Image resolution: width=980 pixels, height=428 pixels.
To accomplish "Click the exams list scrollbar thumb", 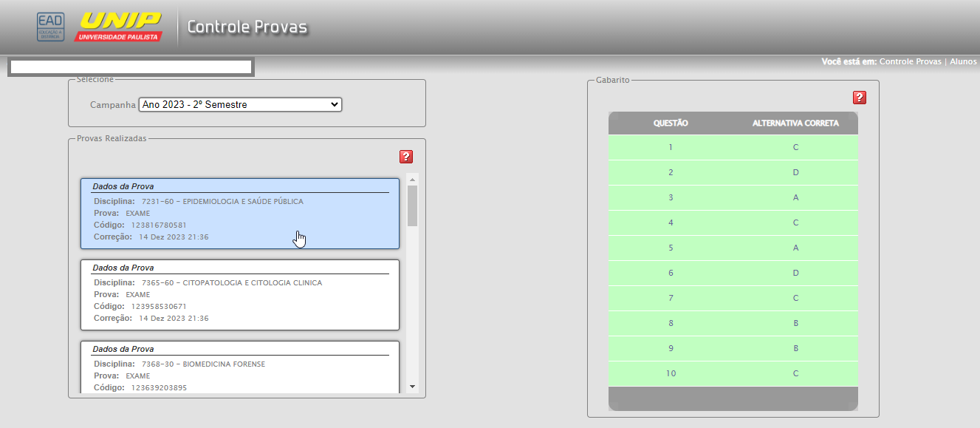I will coord(412,205).
